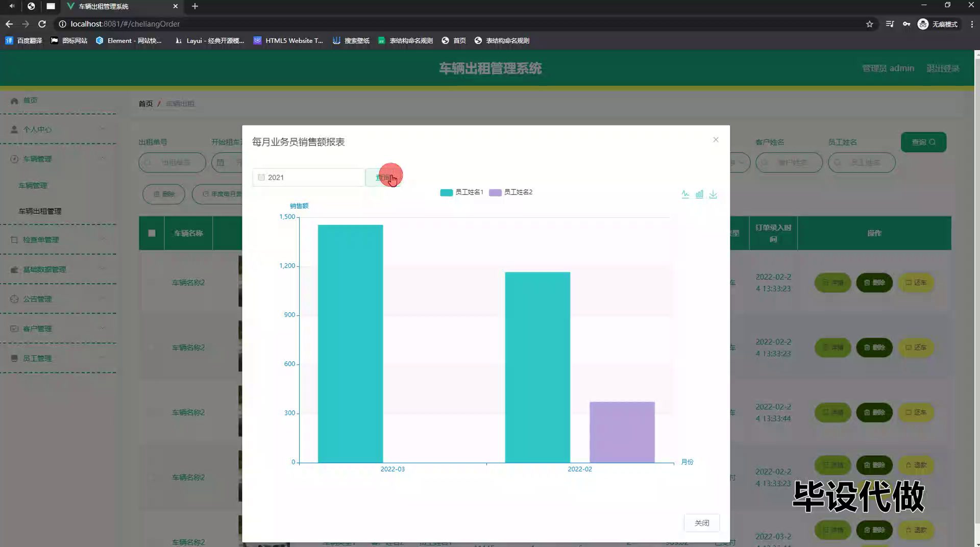Screen dimensions: 980x547
Task: Open 图标网站 bookmark
Action: [69, 40]
